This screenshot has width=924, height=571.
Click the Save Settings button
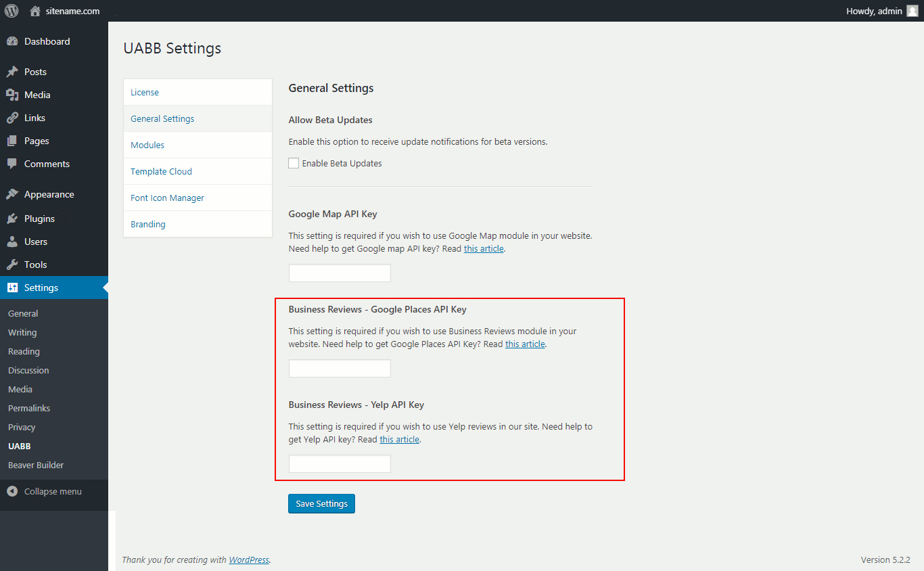tap(321, 503)
